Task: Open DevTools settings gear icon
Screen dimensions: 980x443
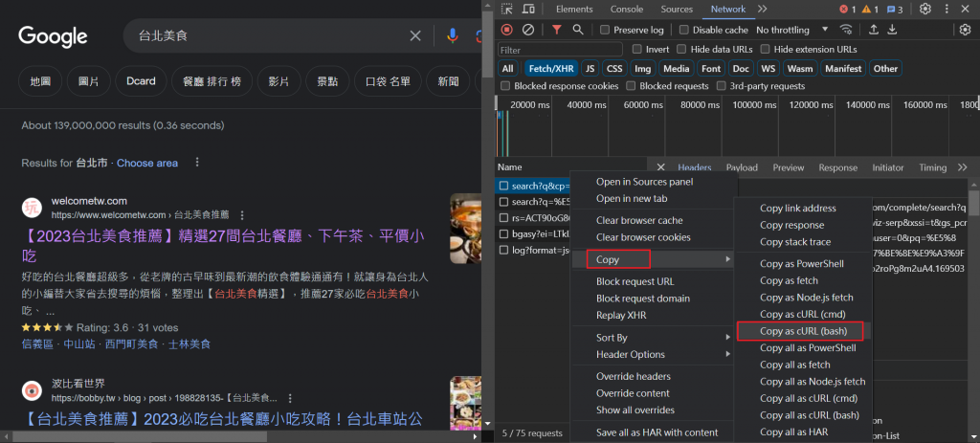Action: coord(925,9)
